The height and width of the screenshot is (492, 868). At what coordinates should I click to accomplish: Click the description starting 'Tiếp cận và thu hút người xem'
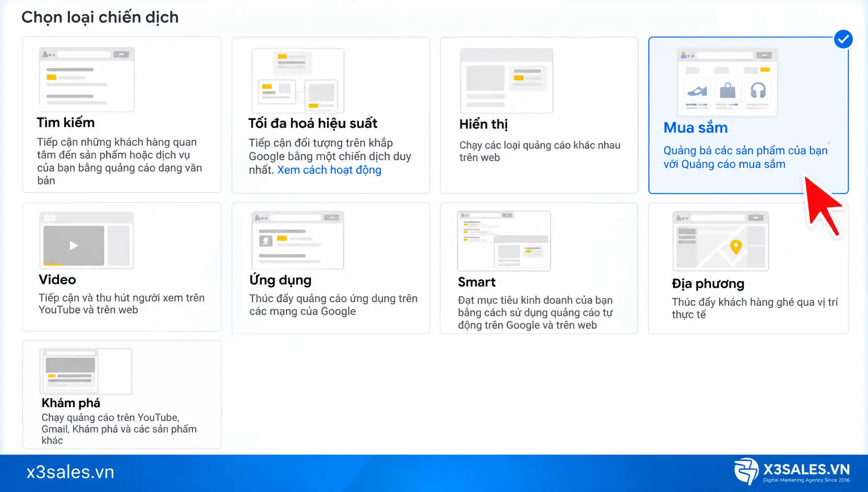(x=121, y=304)
